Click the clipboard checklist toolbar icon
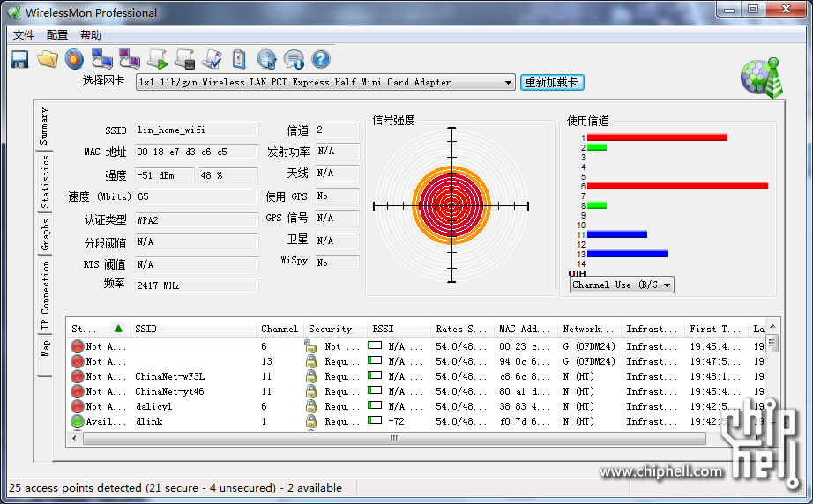Screen dimensions: 813x504 pos(239,60)
